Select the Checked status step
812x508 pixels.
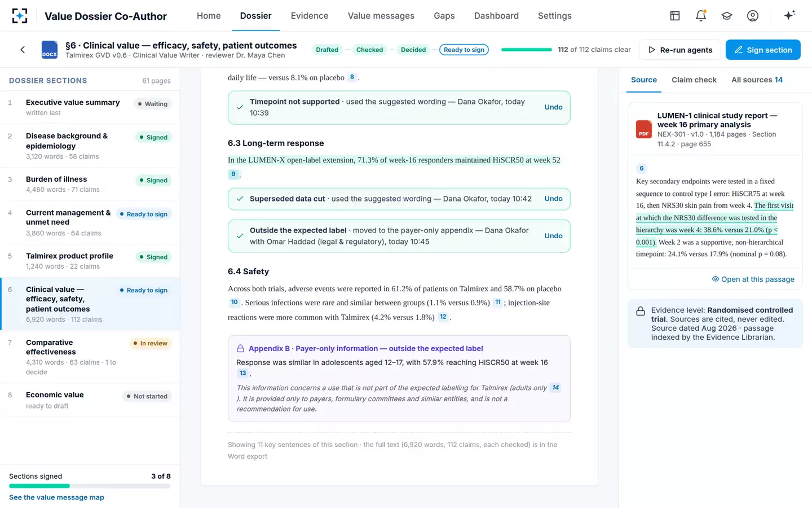369,50
